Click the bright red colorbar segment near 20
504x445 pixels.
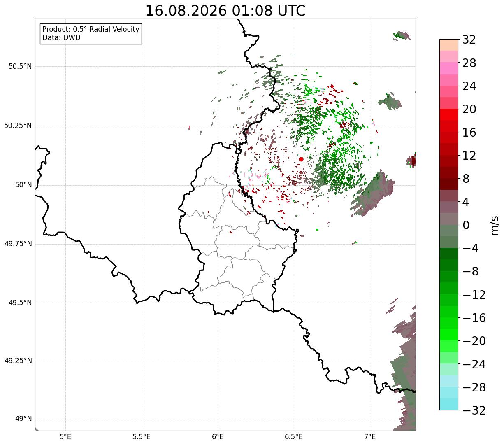449,114
